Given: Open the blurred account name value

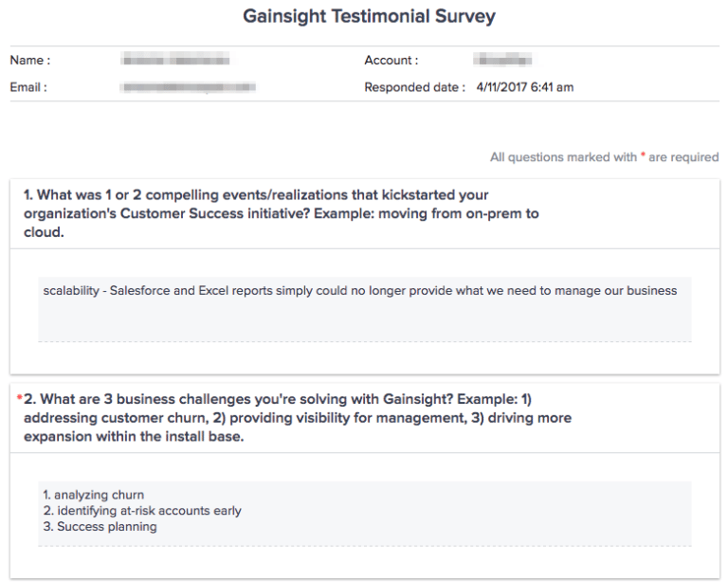Looking at the screenshot, I should click(x=502, y=61).
